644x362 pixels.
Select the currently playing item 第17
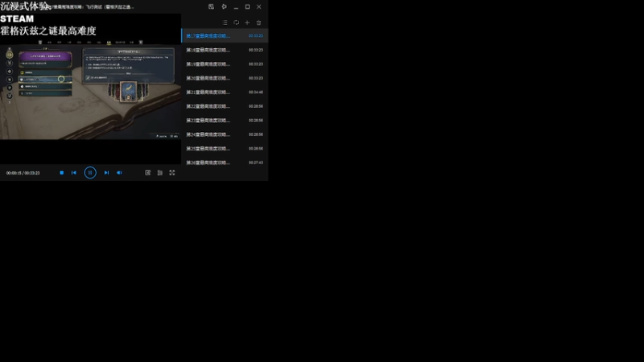225,35
